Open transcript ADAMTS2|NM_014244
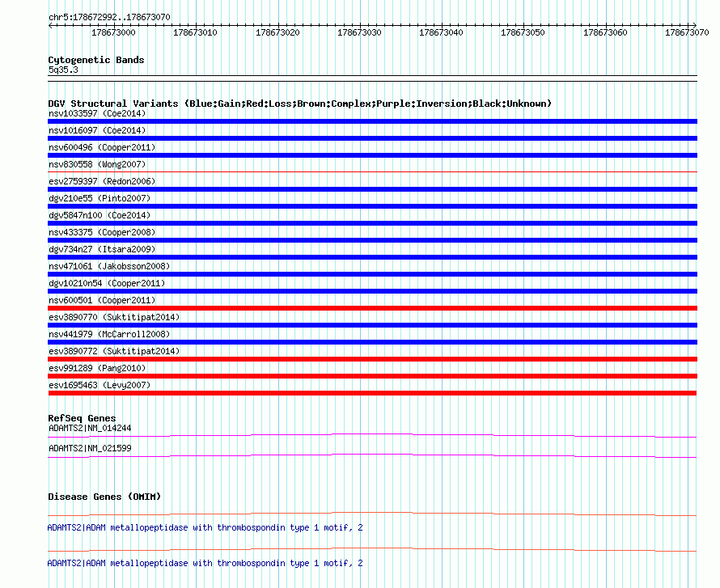Viewport: 720px width, 588px height. (x=90, y=429)
